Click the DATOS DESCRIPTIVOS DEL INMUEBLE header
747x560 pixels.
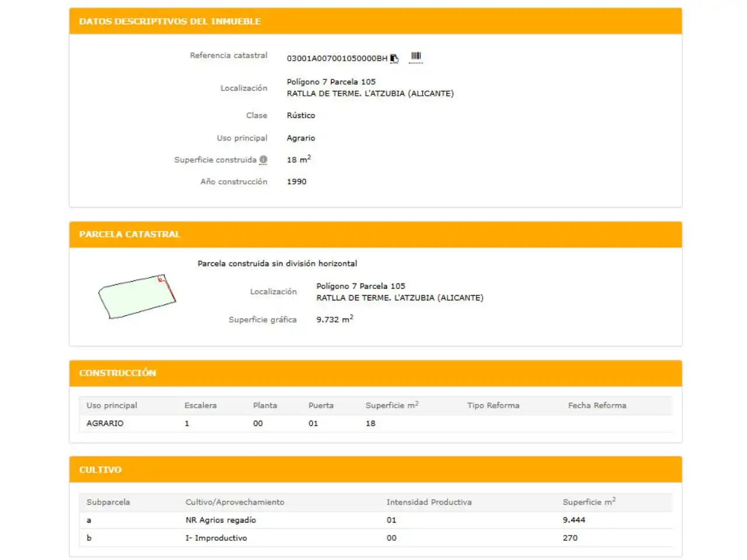376,21
